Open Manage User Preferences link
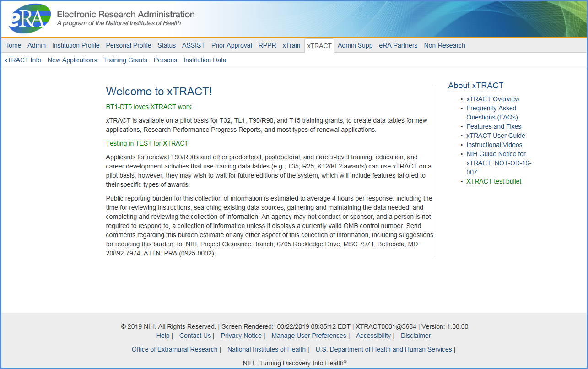The image size is (588, 369). click(x=309, y=336)
